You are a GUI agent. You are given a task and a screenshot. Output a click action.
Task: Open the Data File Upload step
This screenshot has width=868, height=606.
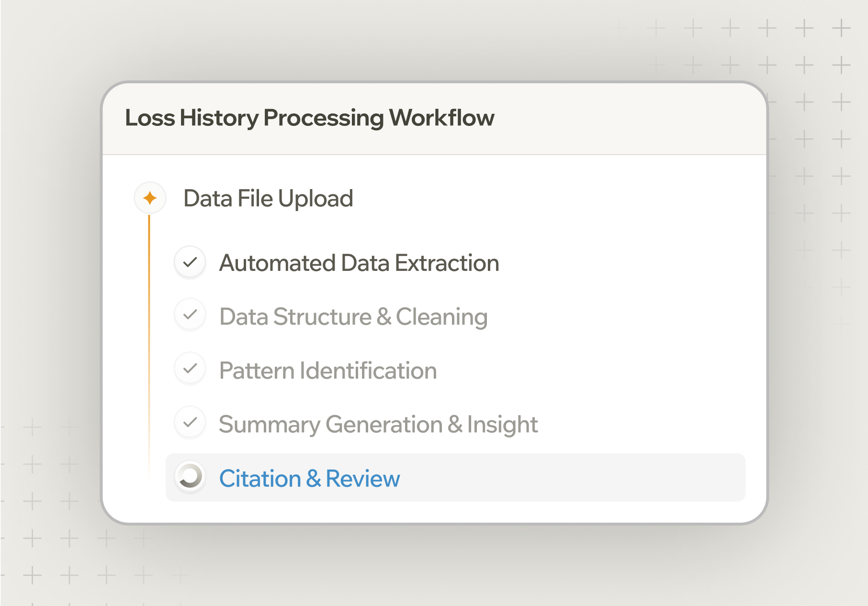coord(268,198)
